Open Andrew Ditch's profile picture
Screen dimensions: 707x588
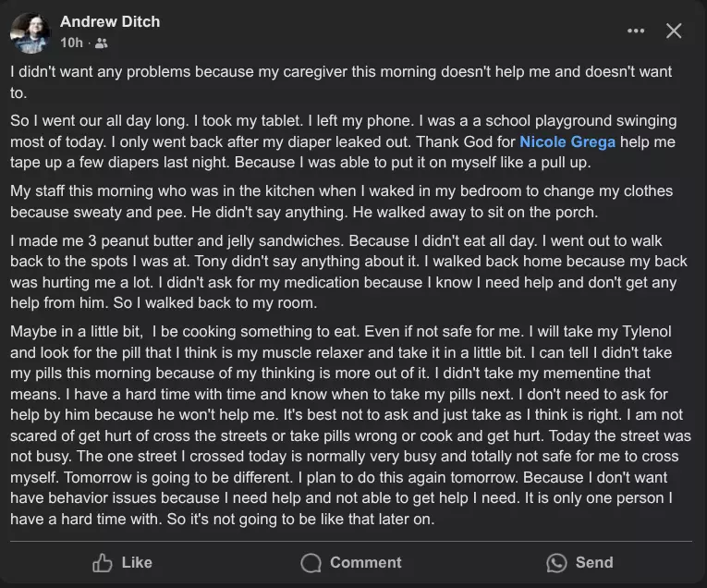[30, 32]
